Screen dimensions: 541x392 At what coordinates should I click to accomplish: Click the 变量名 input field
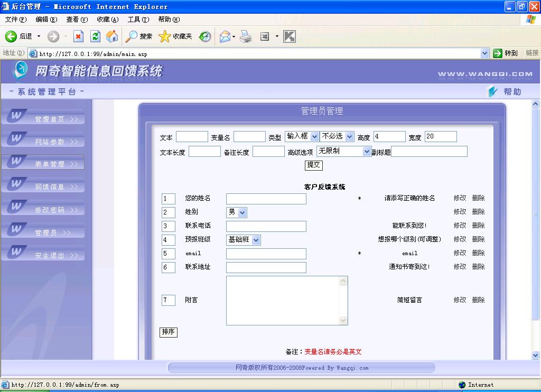pyautogui.click(x=249, y=137)
